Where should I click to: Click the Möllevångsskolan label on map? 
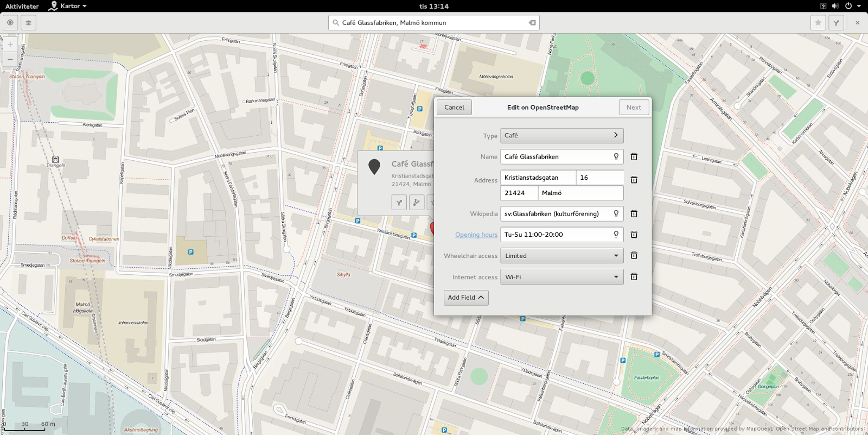496,77
